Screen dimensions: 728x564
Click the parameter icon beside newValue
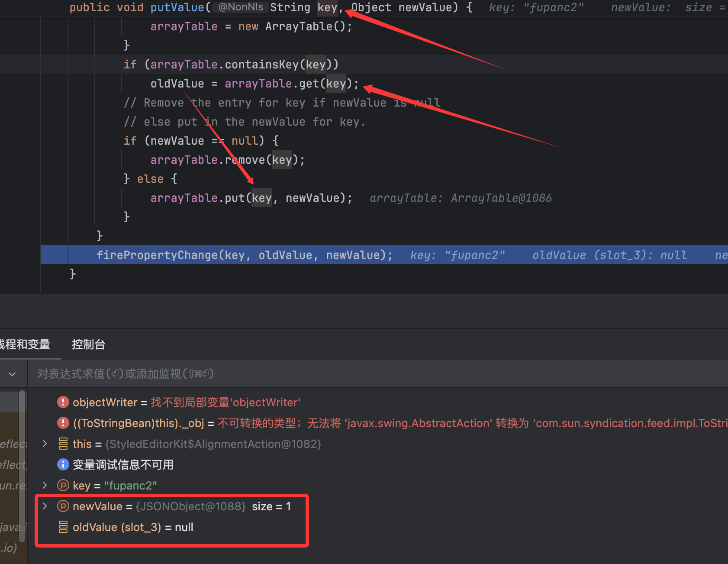coord(63,506)
